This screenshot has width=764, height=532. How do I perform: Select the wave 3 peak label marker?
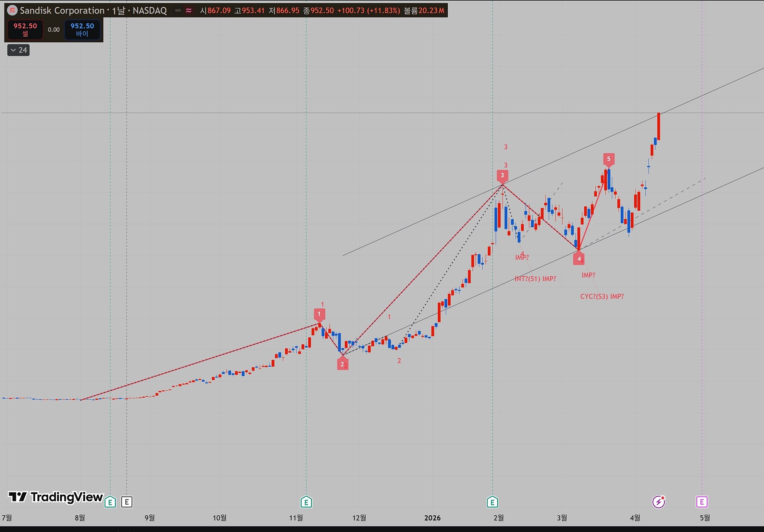(502, 175)
